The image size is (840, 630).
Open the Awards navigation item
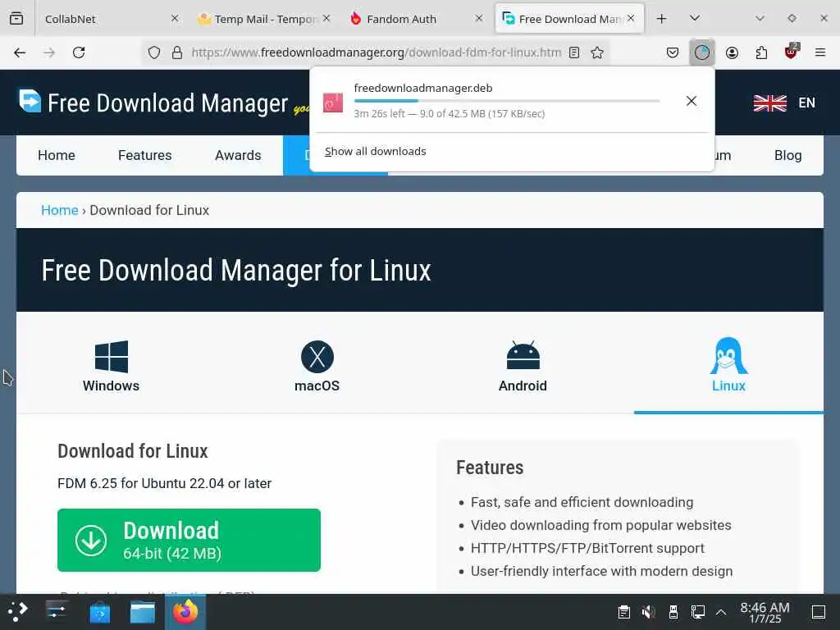238,155
